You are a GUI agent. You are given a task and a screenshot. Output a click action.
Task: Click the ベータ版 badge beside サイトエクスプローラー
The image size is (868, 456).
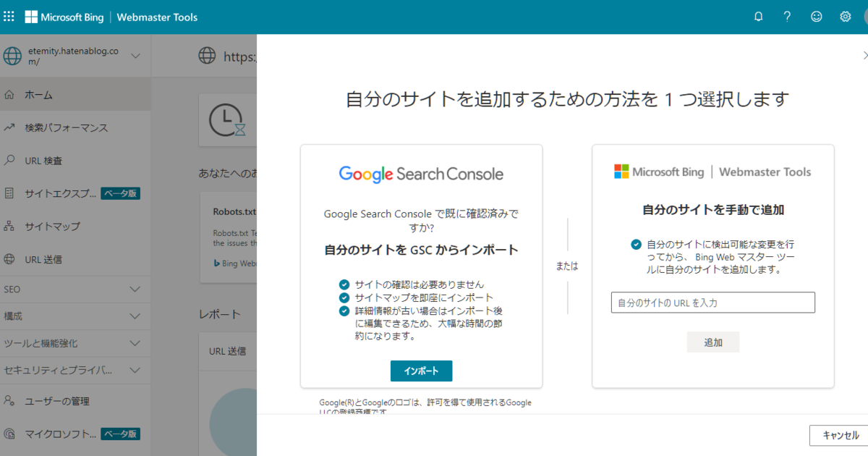[120, 193]
